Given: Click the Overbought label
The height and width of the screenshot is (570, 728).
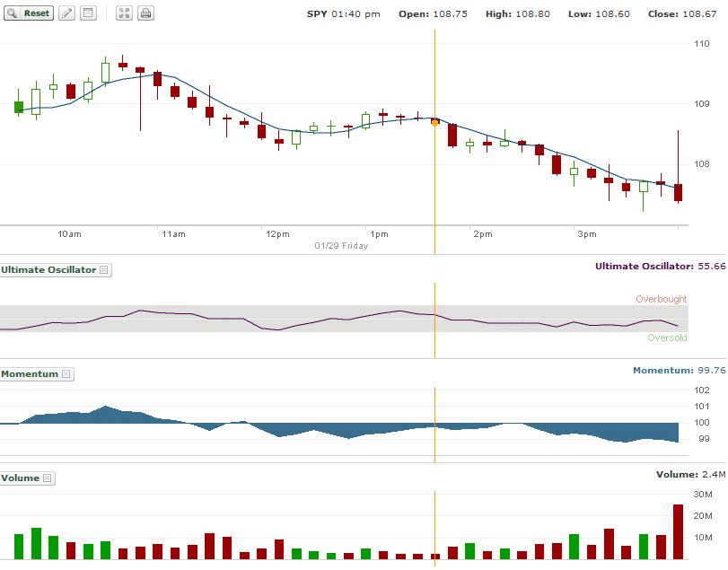Looking at the screenshot, I should [x=662, y=299].
